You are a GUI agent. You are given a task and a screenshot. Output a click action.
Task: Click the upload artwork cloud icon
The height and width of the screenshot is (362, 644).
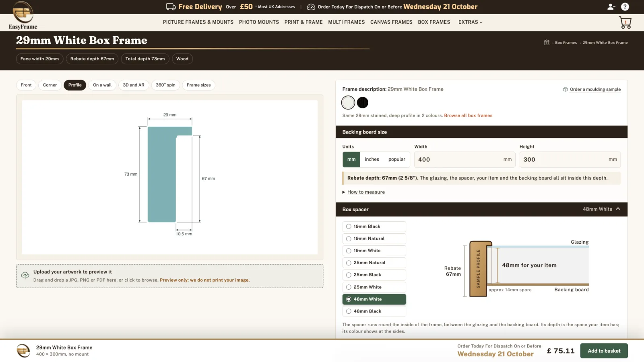25,276
